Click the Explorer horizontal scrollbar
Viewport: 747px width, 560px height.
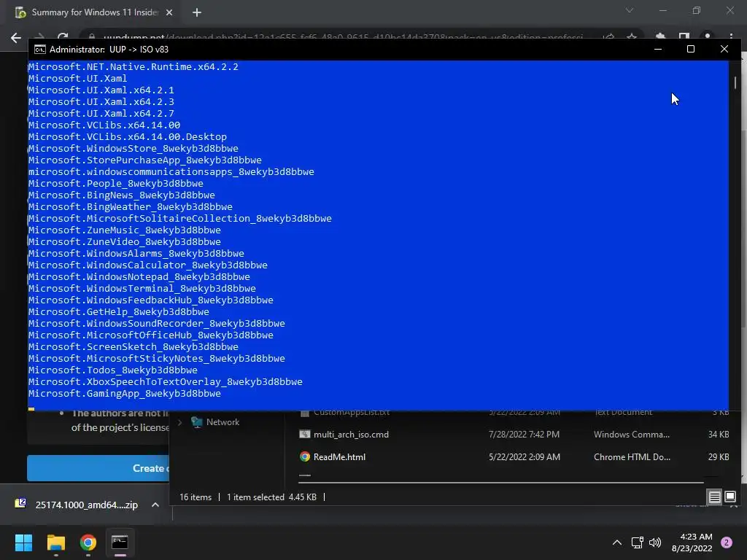pos(501,483)
